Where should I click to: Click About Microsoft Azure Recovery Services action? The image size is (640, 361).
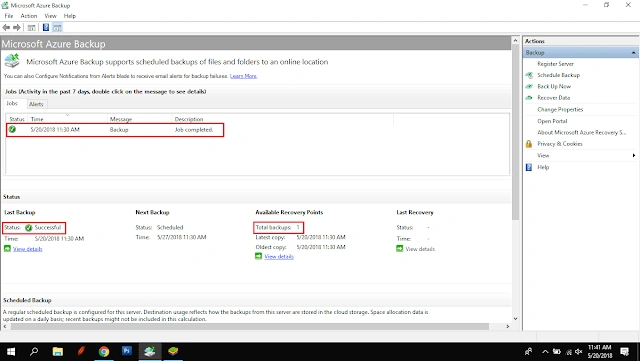point(581,132)
